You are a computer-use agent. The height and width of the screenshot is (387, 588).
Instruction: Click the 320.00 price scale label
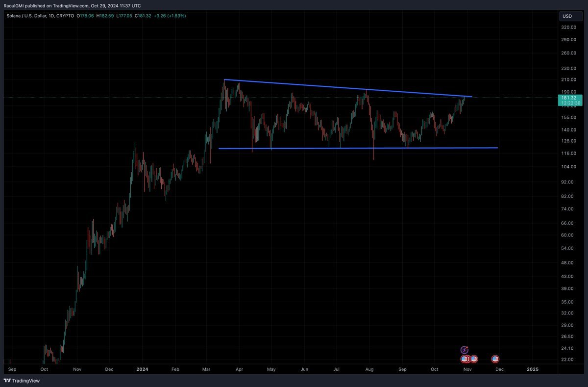tap(568, 27)
